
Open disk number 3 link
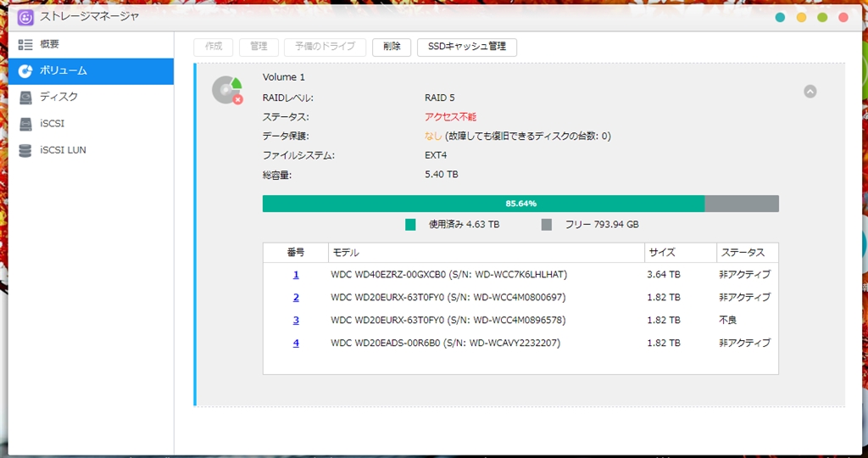296,320
